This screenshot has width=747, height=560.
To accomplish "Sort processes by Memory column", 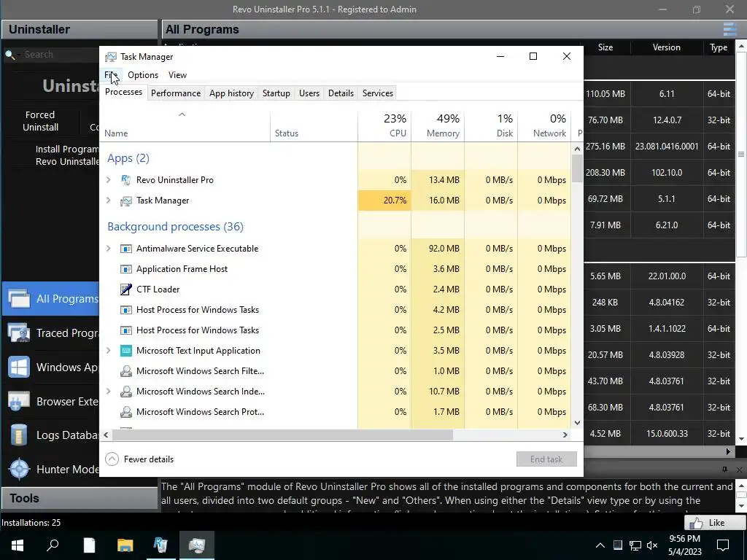I will [438, 125].
